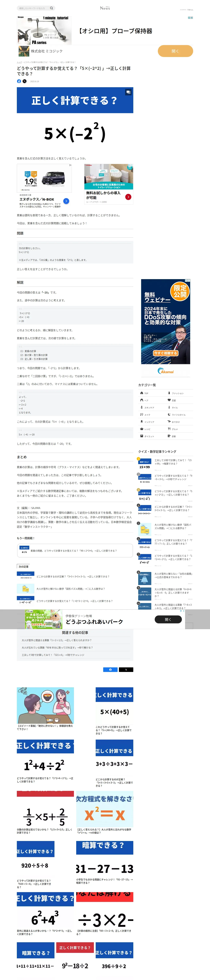Open 81−27−13 mental math card
The height and width of the screenshot is (980, 210).
pyautogui.click(x=105, y=863)
